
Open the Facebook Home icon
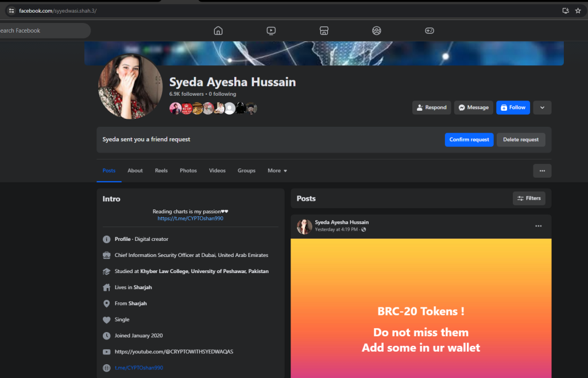click(218, 31)
